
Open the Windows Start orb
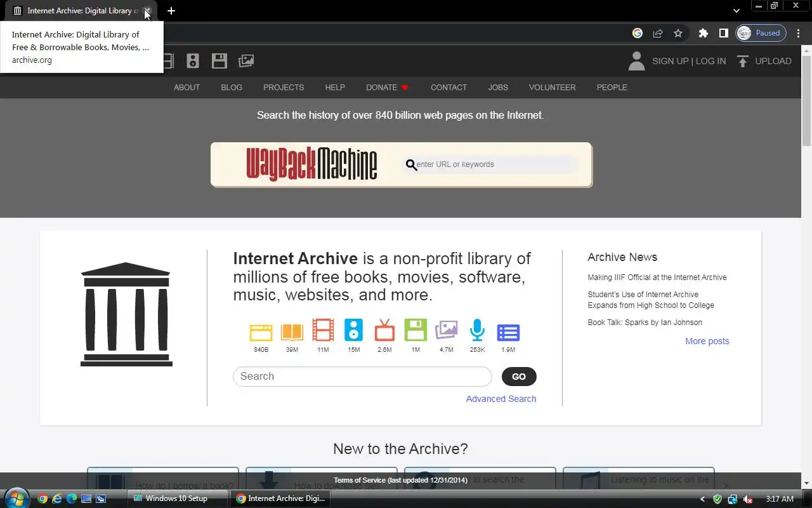tap(16, 498)
